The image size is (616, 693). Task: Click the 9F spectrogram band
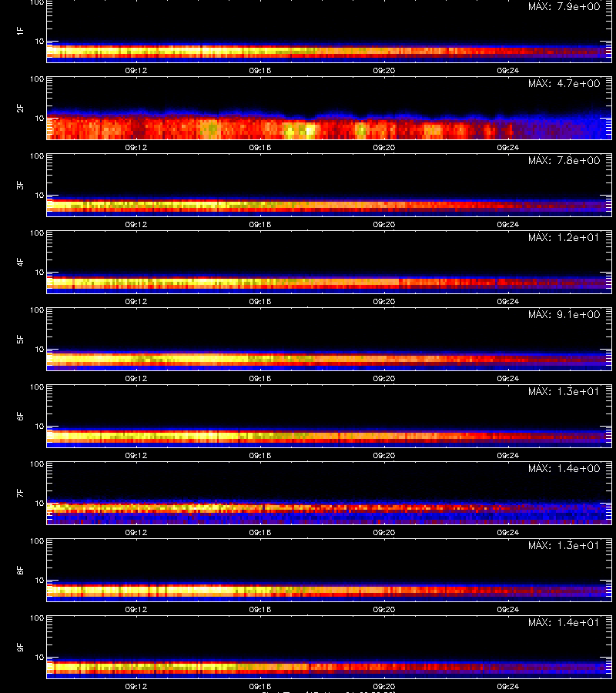[330, 668]
